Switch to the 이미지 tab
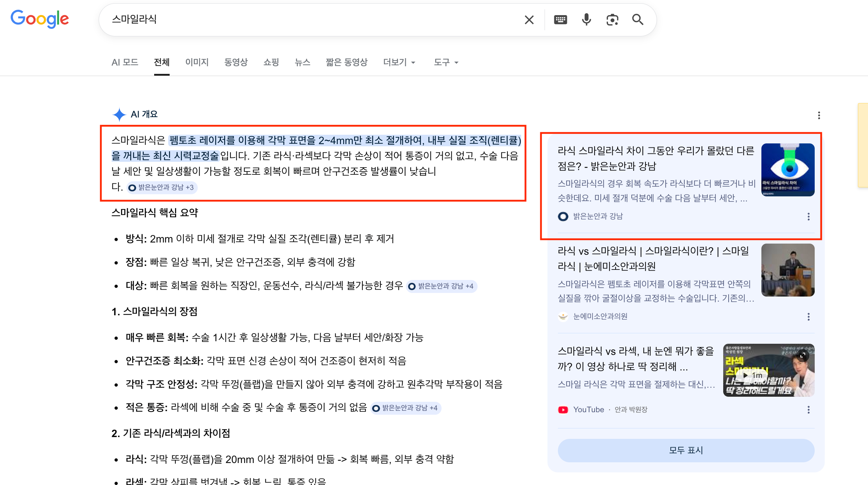 pyautogui.click(x=197, y=62)
